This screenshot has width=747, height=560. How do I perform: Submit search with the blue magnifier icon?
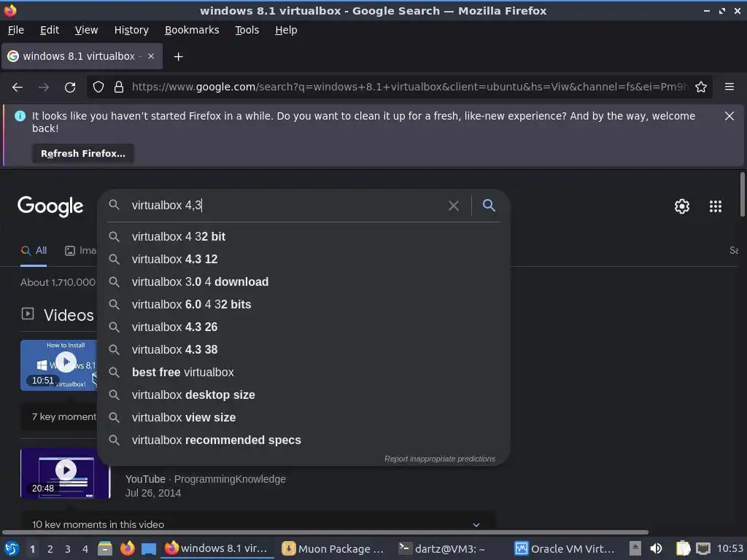pos(489,205)
